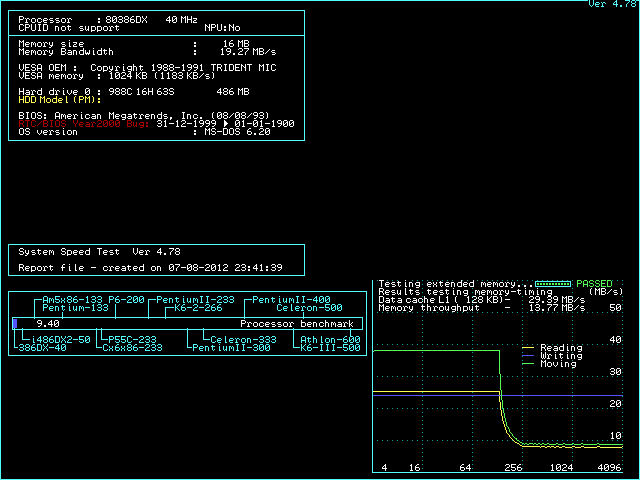Viewport: 640px width, 480px height.
Task: Click the red 'RTC/BIOS Year2000 Bug:' label
Action: (x=84, y=124)
